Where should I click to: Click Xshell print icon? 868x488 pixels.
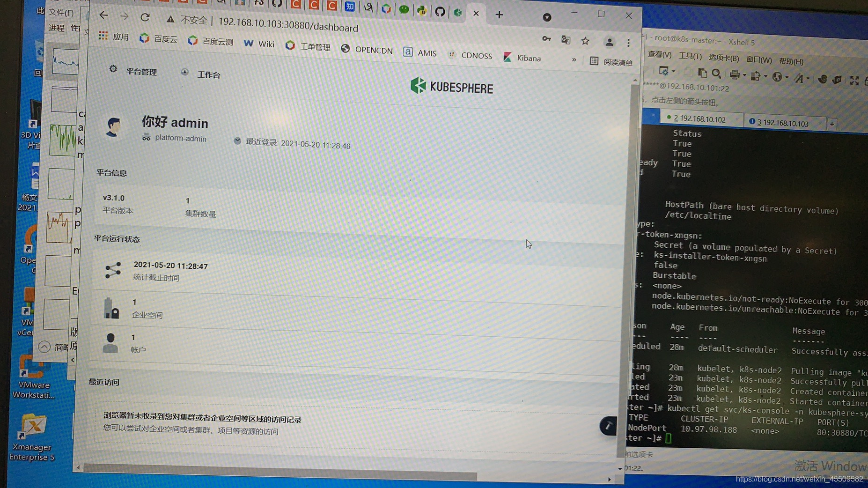coord(735,74)
